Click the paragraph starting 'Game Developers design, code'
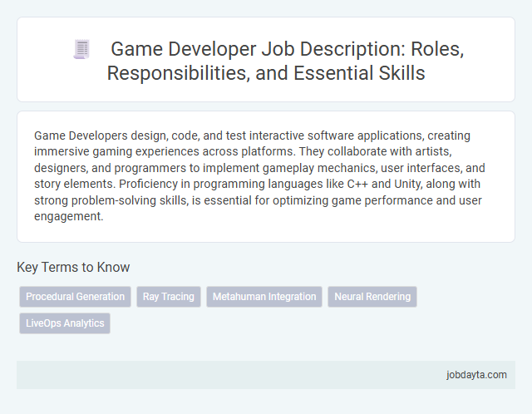Image resolution: width=532 pixels, height=414 pixels. coord(259,175)
